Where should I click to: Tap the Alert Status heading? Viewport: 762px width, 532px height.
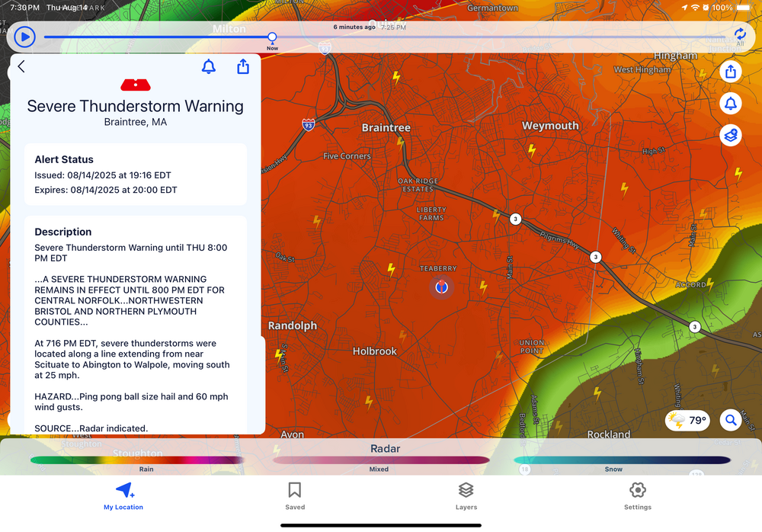point(64,159)
